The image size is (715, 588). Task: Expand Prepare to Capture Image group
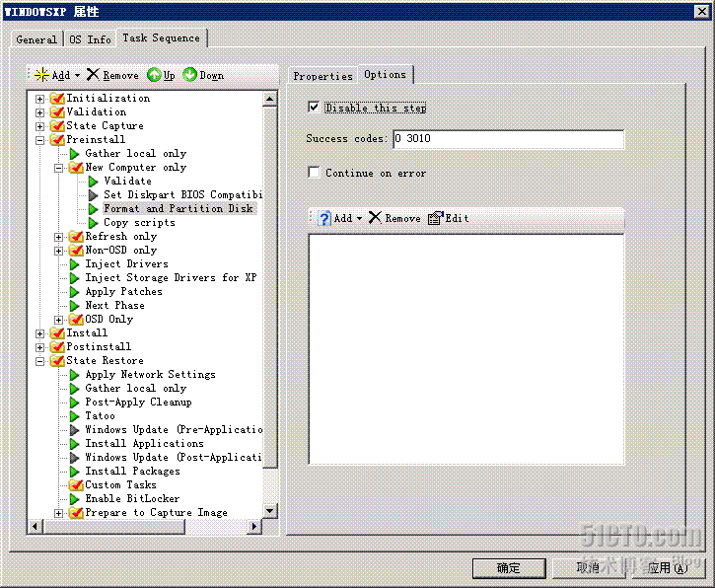point(59,514)
